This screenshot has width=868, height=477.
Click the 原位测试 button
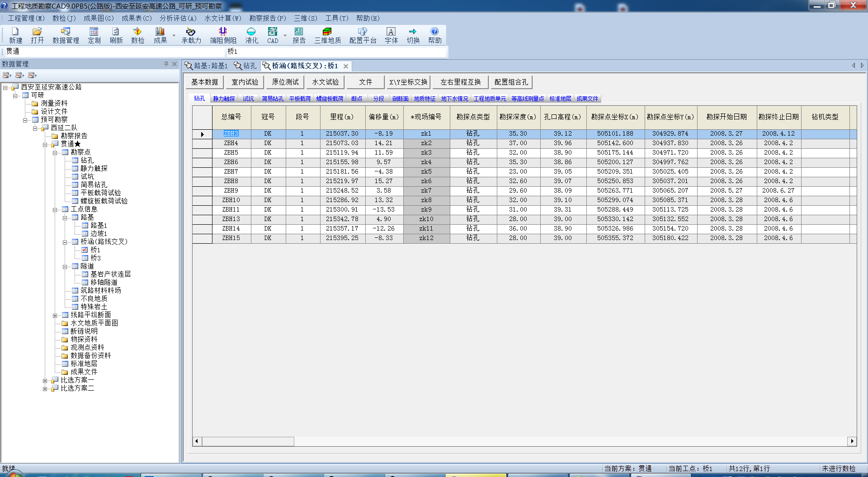285,82
